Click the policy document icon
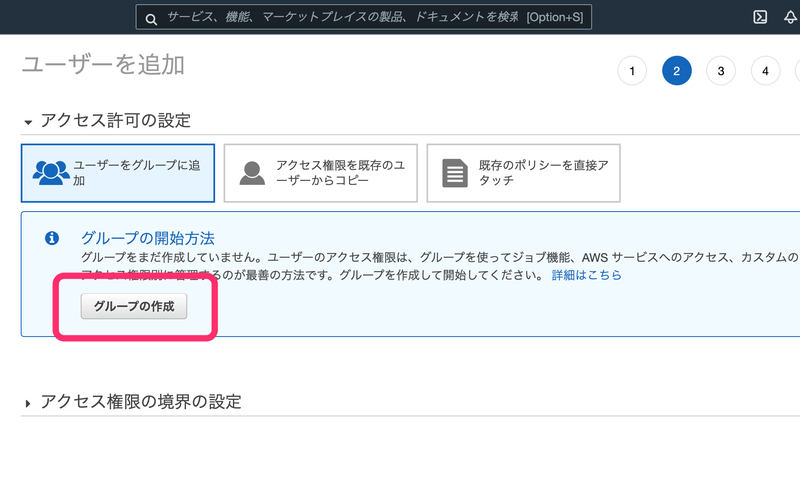 (455, 173)
